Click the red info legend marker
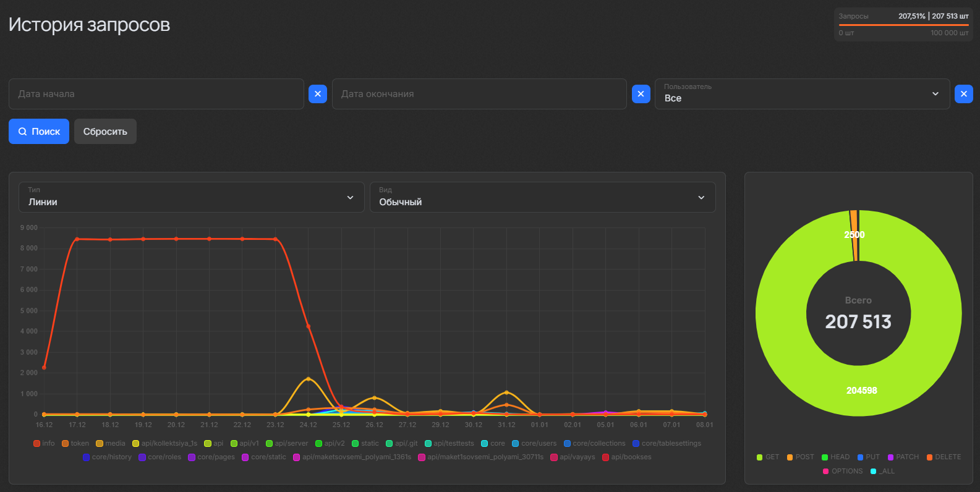Viewport: 980px width, 492px height. click(x=36, y=444)
